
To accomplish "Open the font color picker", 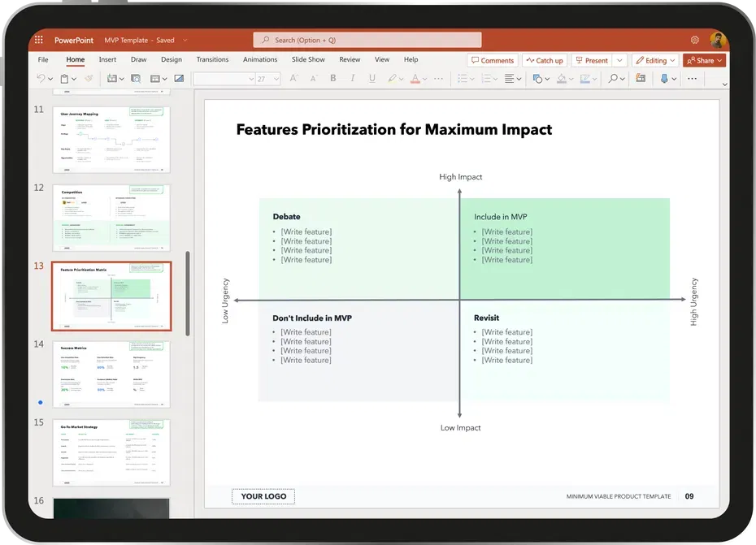I will click(x=415, y=79).
